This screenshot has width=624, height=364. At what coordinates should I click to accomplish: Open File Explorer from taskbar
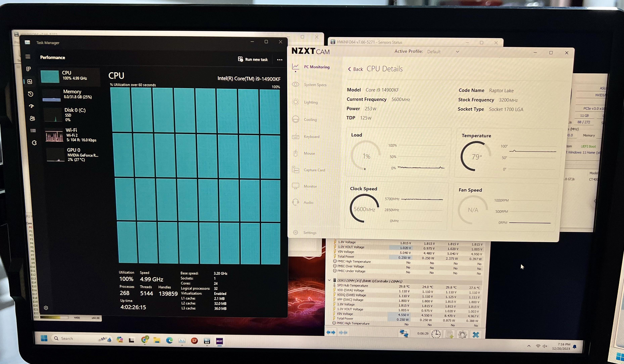click(x=157, y=340)
